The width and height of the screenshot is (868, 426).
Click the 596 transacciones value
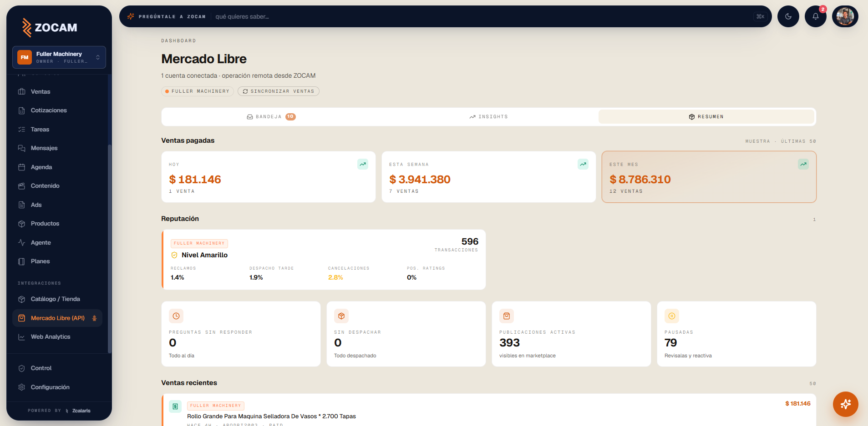pyautogui.click(x=470, y=241)
